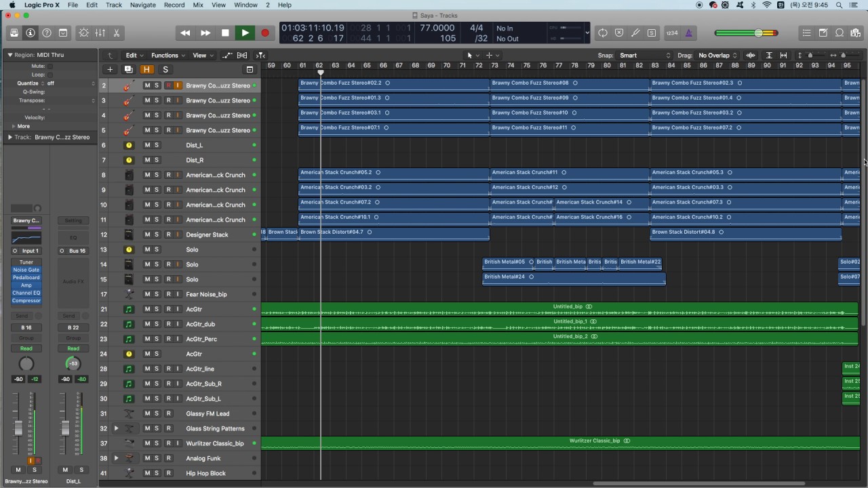Open the File menu
This screenshot has width=868, height=488.
pyautogui.click(x=73, y=5)
